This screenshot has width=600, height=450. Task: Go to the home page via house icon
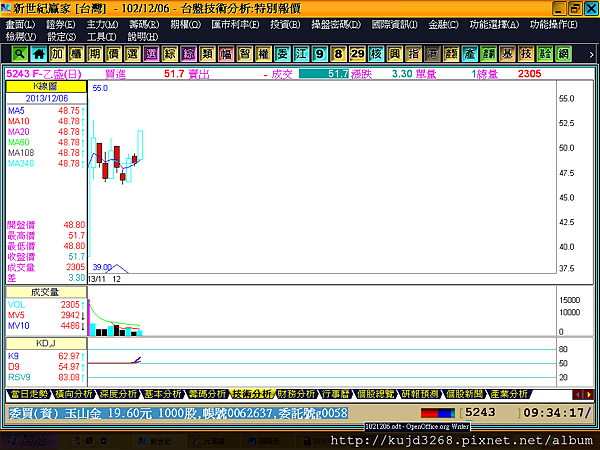click(x=38, y=54)
